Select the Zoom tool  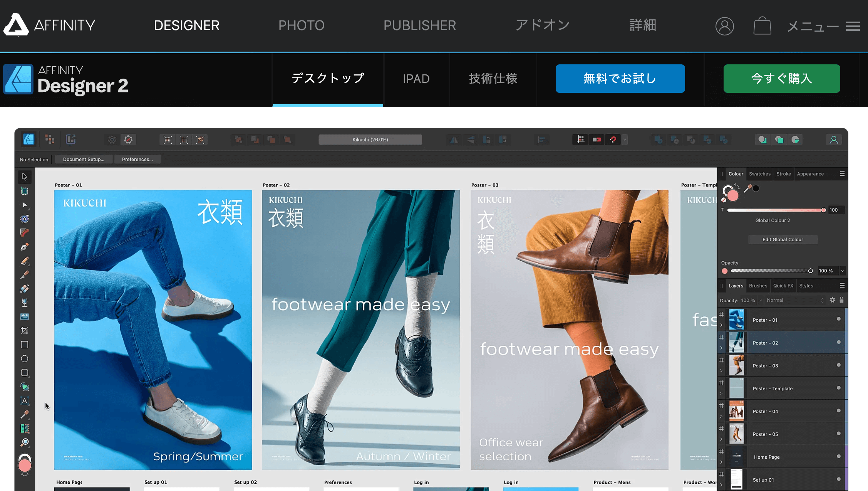[x=24, y=443]
